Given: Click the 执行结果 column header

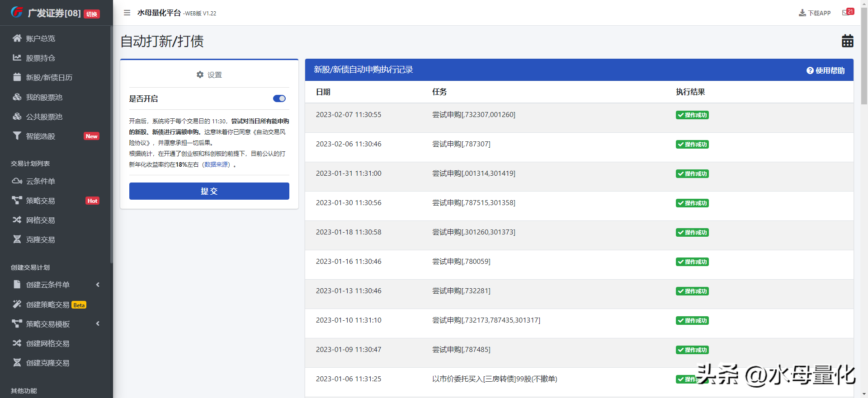Looking at the screenshot, I should tap(690, 92).
